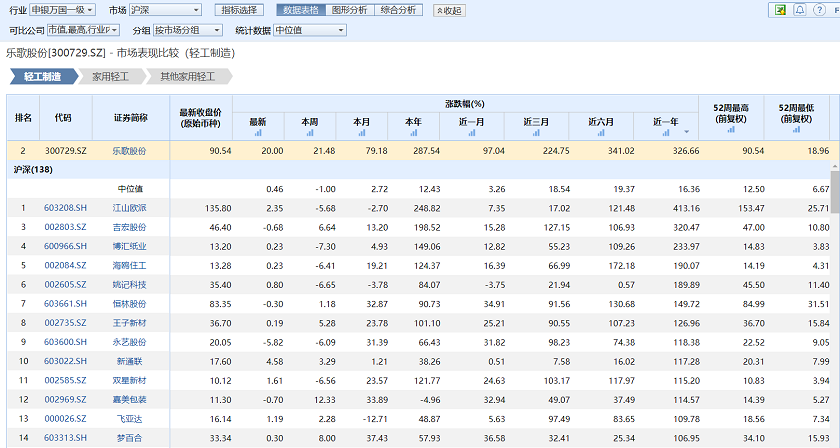Viewport: 840px width, 448px height.
Task: Switch to the 综合分析 tab
Action: [x=397, y=10]
